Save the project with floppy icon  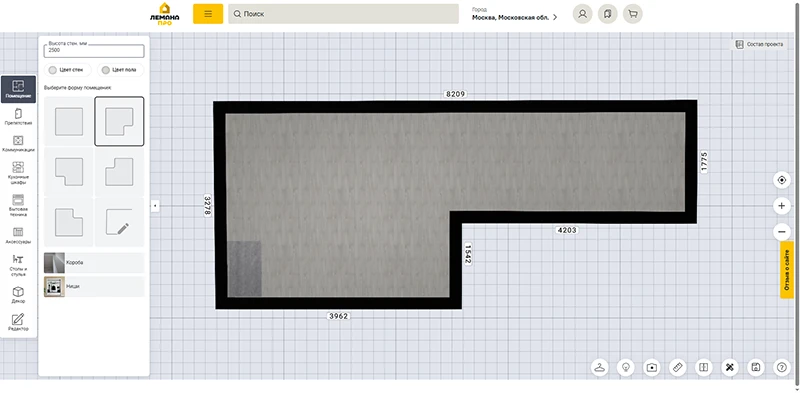[756, 367]
